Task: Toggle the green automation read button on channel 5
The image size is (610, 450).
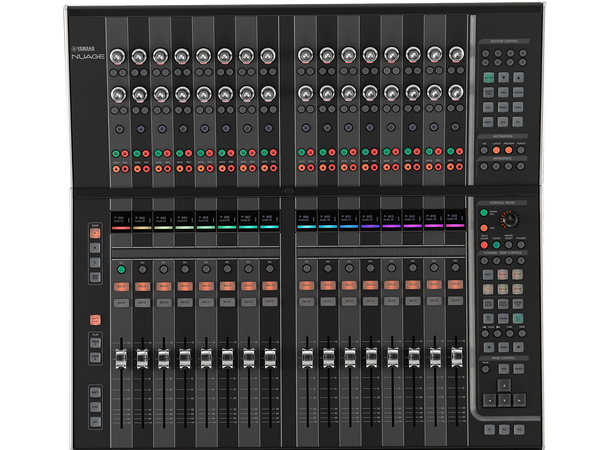Action: click(201, 153)
